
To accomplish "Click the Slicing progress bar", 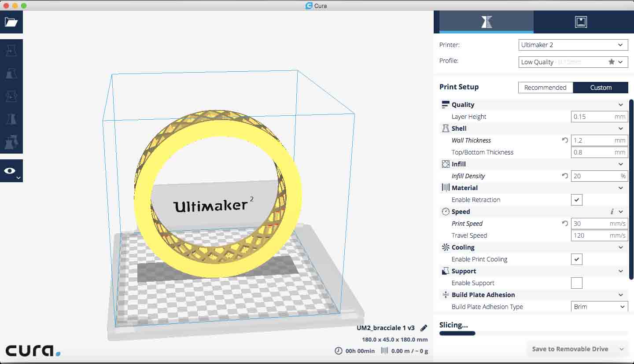I will pos(534,333).
